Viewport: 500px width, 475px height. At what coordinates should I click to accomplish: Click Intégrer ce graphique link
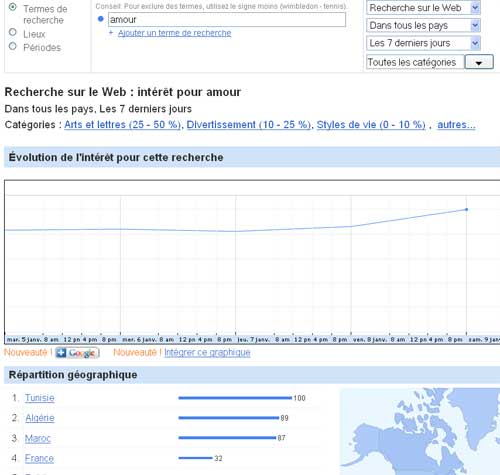coord(207,352)
